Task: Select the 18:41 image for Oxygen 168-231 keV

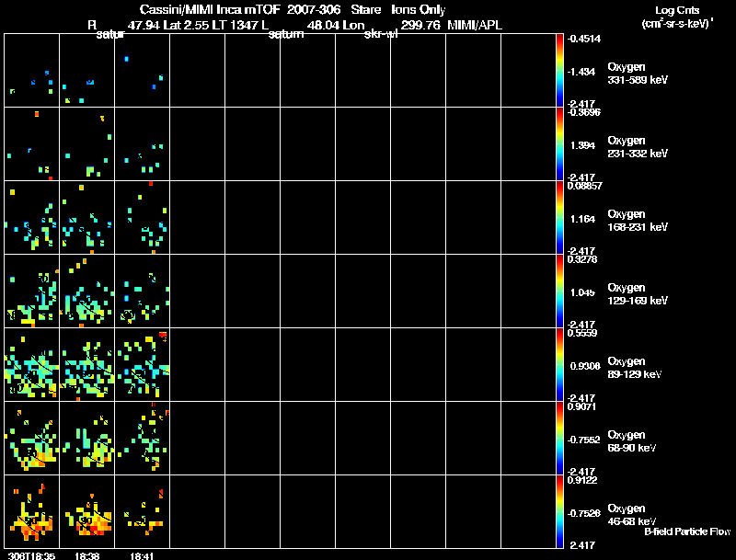Action: [143, 218]
